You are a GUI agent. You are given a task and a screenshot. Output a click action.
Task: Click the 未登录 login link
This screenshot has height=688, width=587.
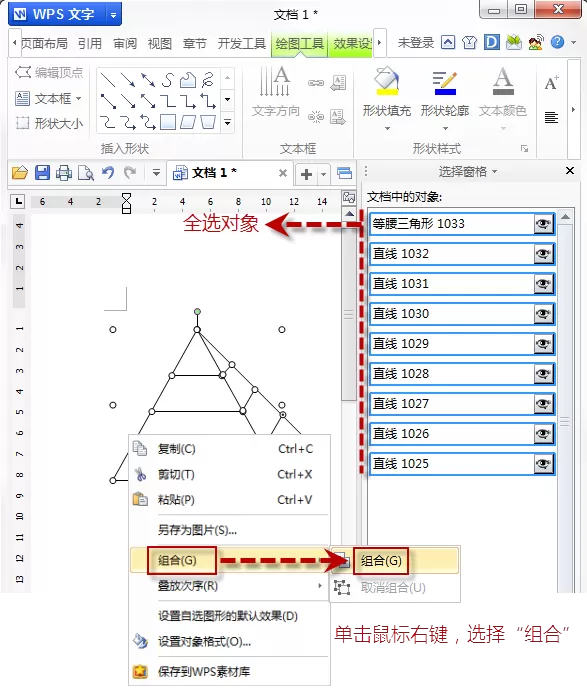coord(415,43)
